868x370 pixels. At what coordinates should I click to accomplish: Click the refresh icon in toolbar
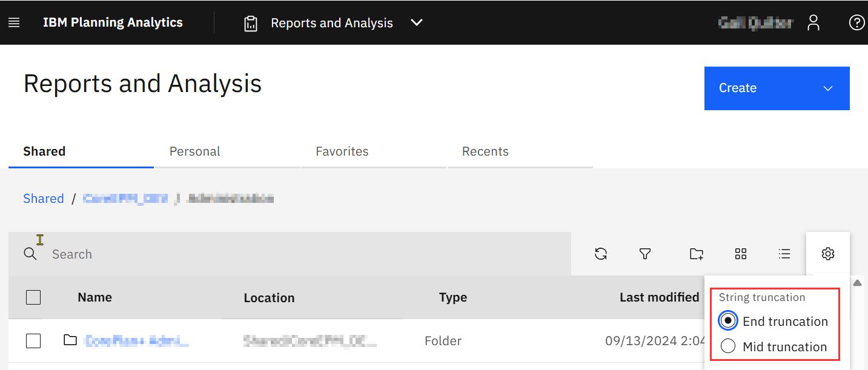[601, 254]
